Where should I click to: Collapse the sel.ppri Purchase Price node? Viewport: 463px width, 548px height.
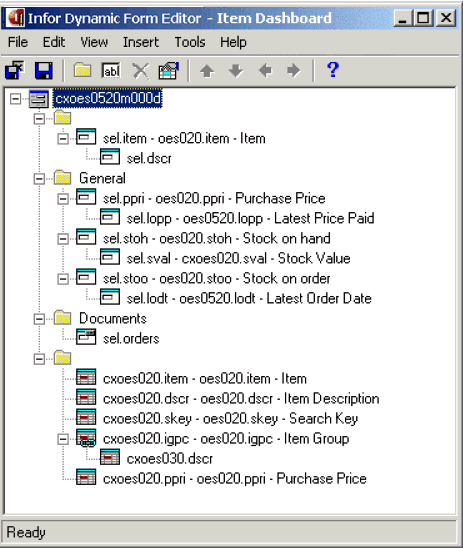tap(63, 199)
